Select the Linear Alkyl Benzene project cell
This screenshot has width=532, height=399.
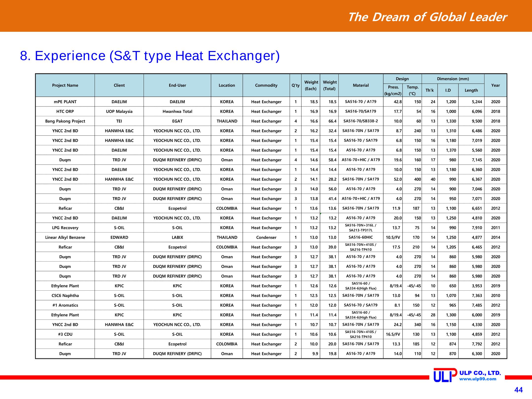[x=65, y=237]
